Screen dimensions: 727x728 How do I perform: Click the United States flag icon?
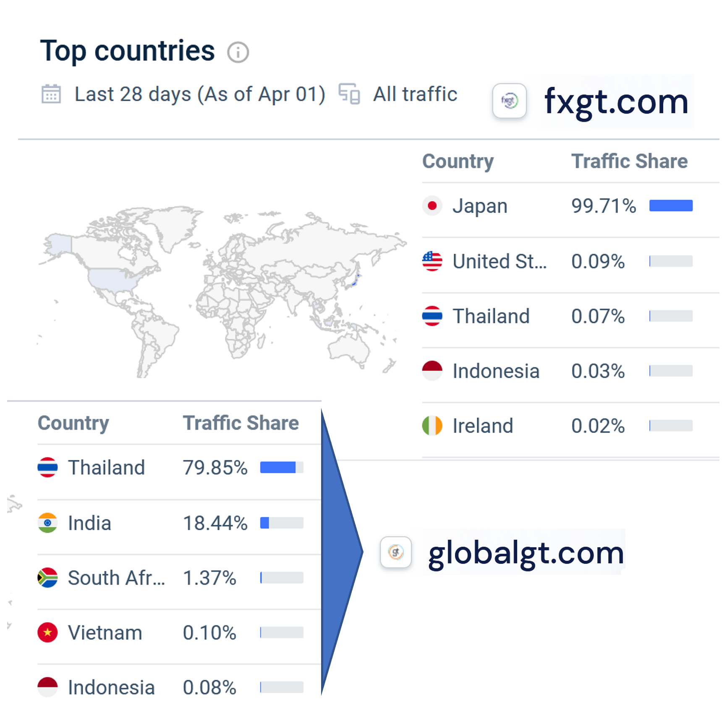click(432, 261)
